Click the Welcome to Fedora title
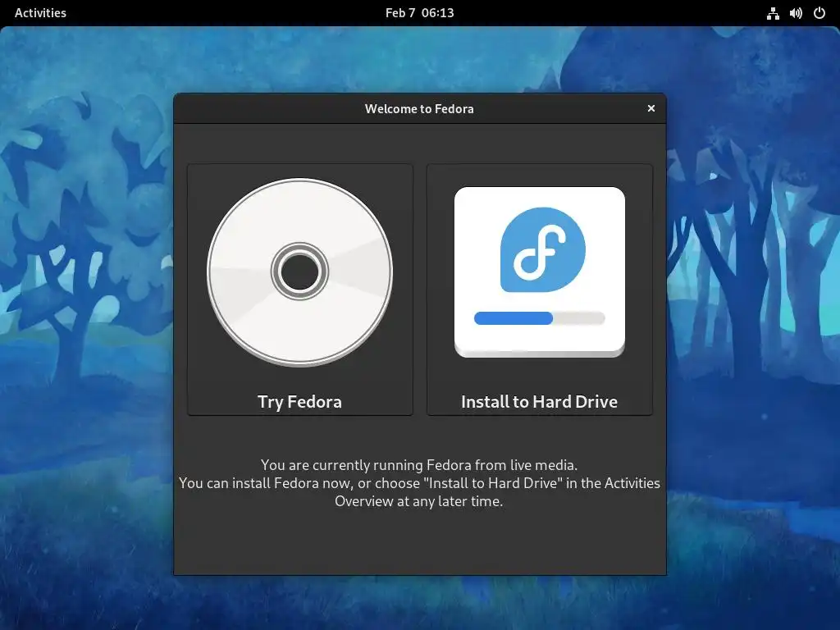The image size is (840, 630). pyautogui.click(x=419, y=109)
